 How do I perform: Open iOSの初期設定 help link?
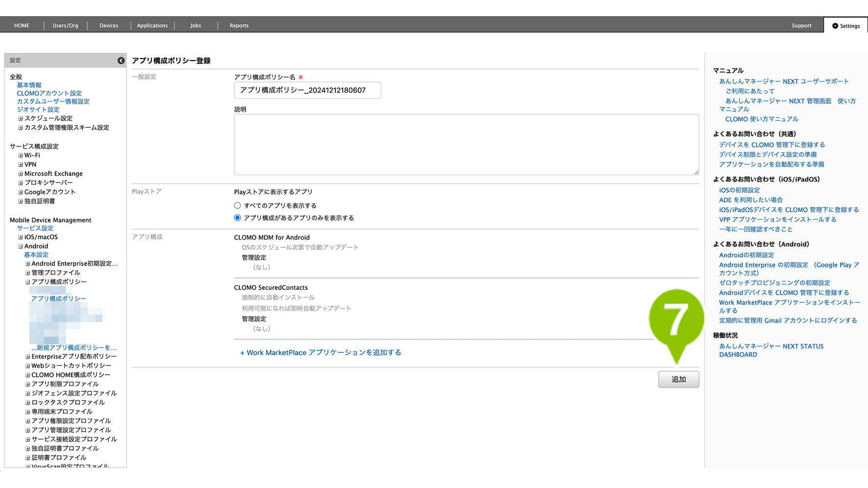739,190
